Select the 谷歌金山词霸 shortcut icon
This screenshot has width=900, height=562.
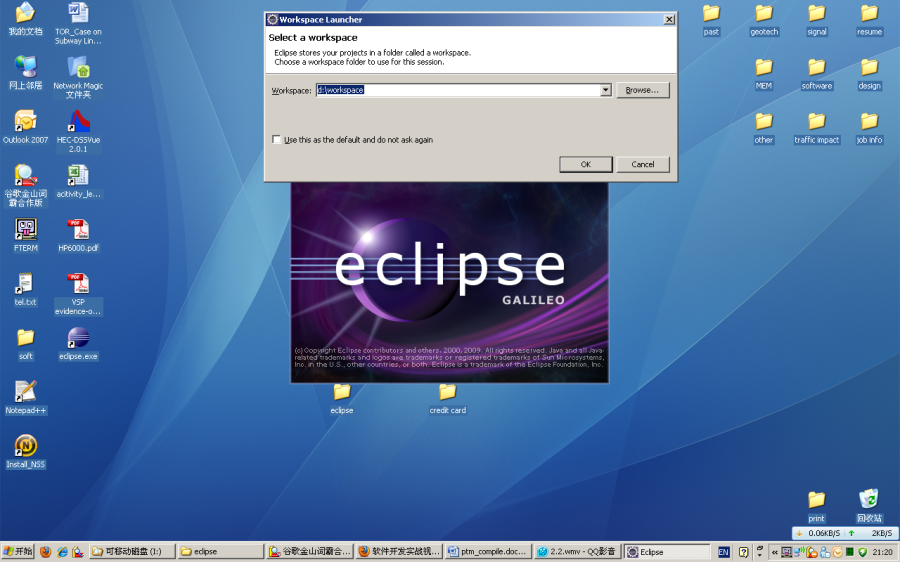(25, 185)
